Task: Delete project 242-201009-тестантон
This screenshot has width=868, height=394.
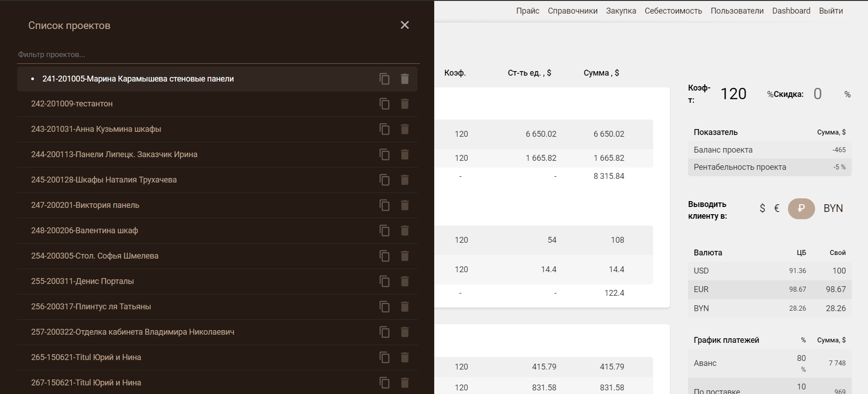Action: point(405,104)
